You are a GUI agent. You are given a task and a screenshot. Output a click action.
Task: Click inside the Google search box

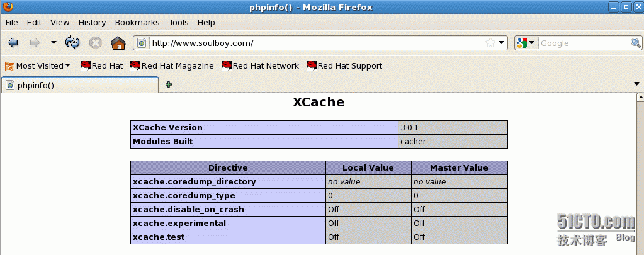pos(582,43)
